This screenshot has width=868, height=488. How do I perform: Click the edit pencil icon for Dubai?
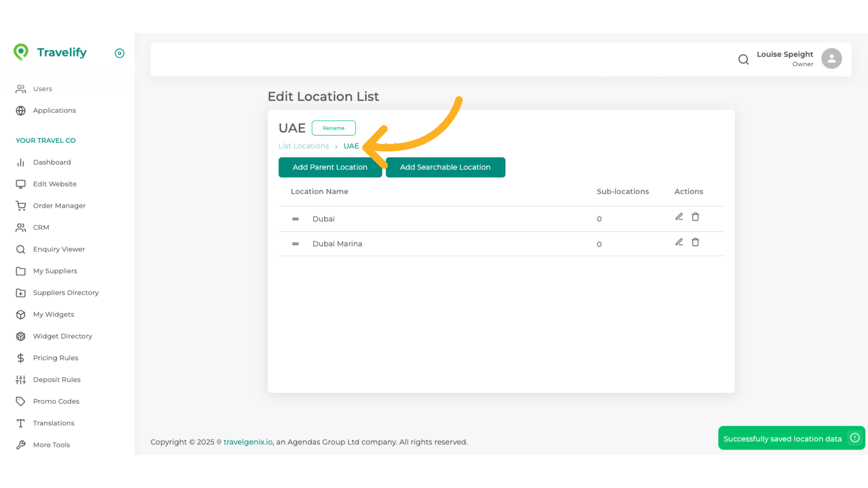(679, 216)
